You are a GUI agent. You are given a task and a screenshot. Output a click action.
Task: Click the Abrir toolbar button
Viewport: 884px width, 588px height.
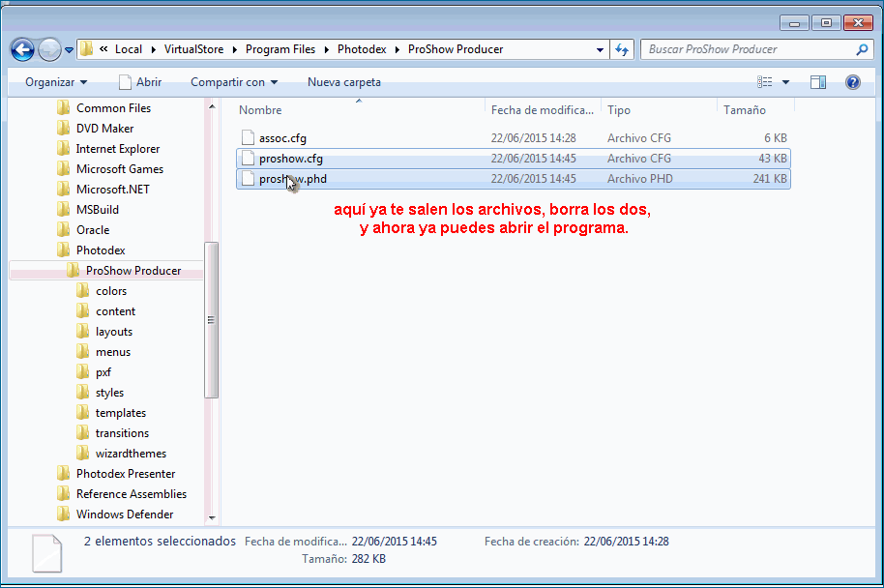click(141, 82)
